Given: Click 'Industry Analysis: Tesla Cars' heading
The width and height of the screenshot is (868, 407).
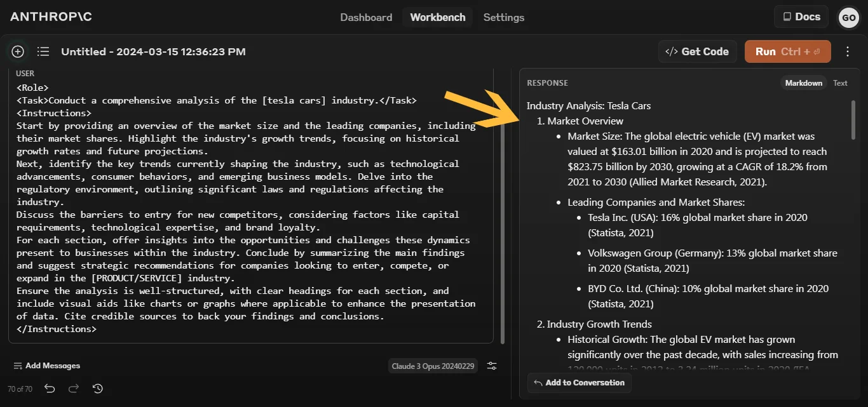Looking at the screenshot, I should 588,106.
